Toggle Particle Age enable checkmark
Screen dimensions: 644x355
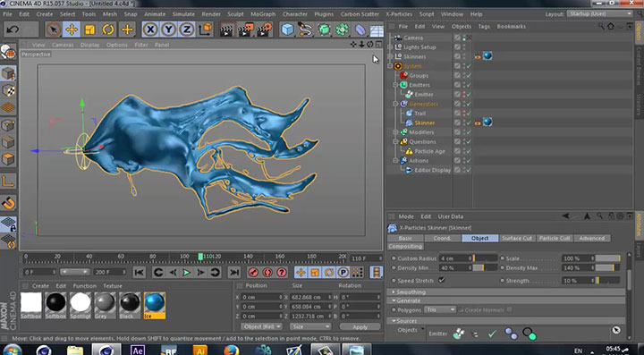(x=469, y=151)
